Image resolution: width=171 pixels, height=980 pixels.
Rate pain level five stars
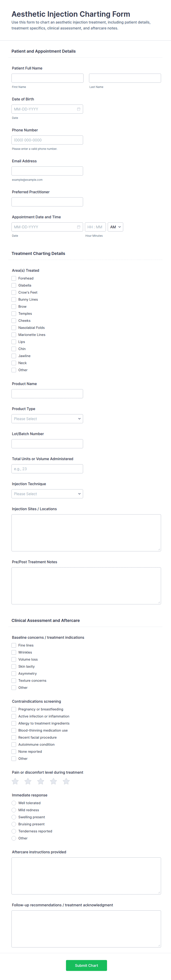[66, 781]
